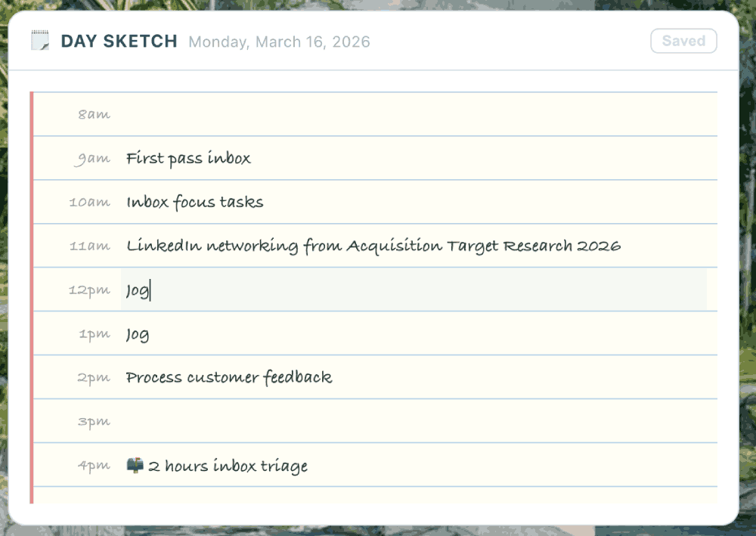
Task: Click the 2pm time label
Action: point(94,378)
